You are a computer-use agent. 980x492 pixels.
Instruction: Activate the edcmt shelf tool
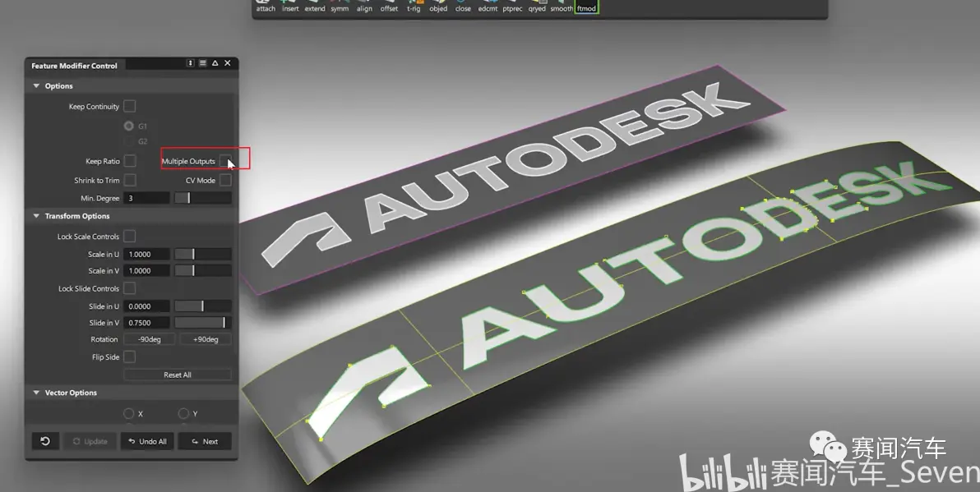coord(488,7)
